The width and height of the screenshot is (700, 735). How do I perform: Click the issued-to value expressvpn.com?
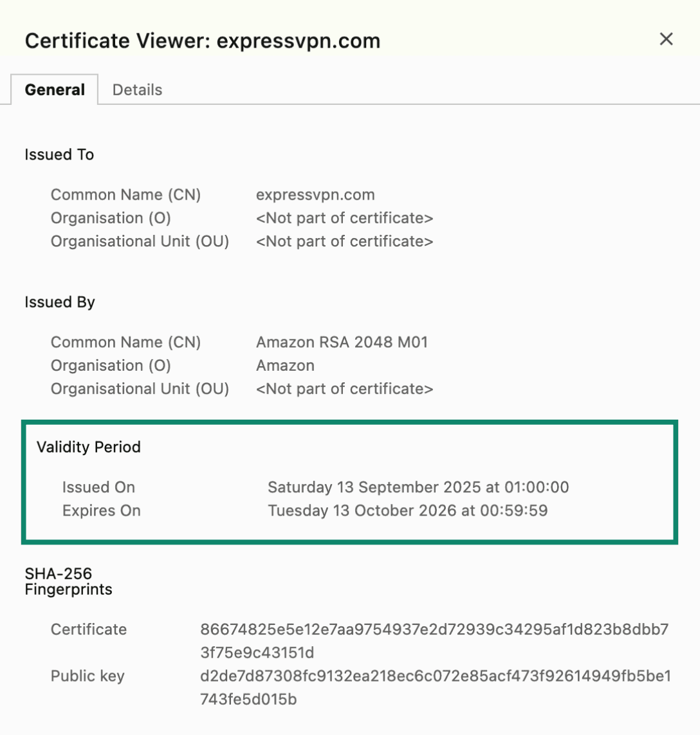pyautogui.click(x=315, y=194)
